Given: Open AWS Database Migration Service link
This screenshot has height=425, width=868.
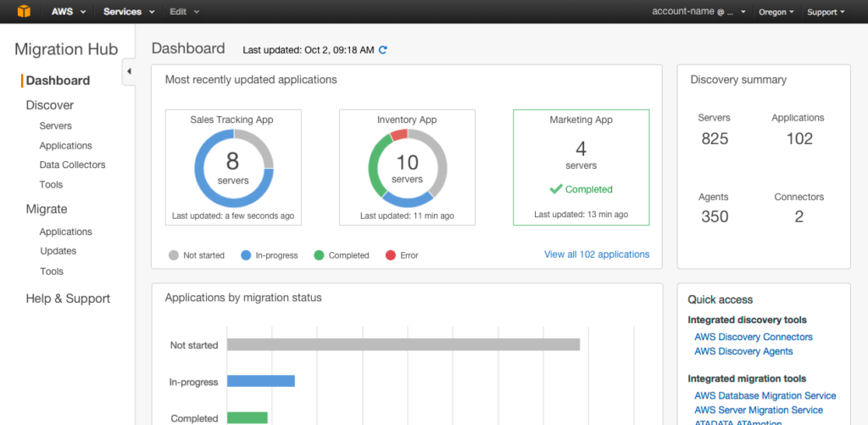Looking at the screenshot, I should click(765, 395).
